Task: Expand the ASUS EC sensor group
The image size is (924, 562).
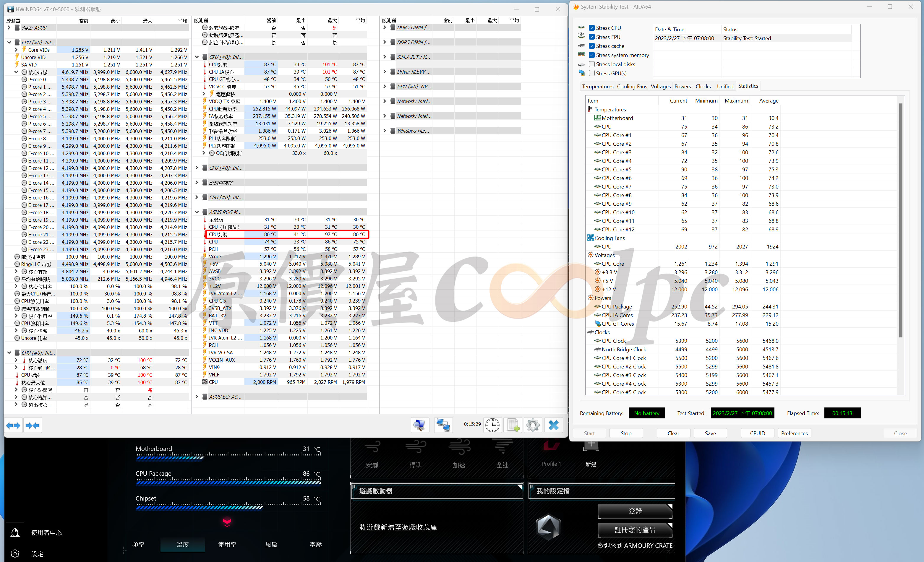Action: [197, 397]
